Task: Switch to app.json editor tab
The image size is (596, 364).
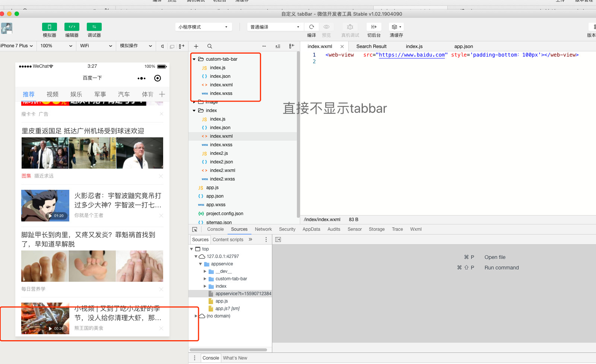Action: (x=464, y=47)
